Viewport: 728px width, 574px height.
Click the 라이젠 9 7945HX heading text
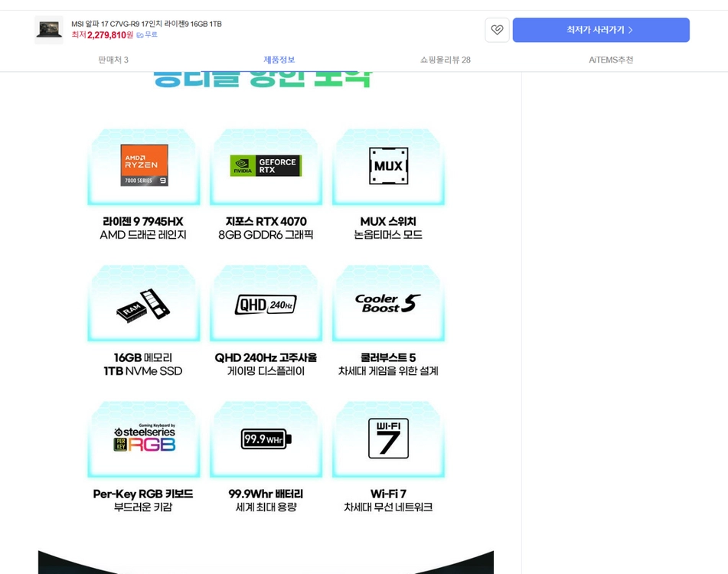(x=143, y=221)
